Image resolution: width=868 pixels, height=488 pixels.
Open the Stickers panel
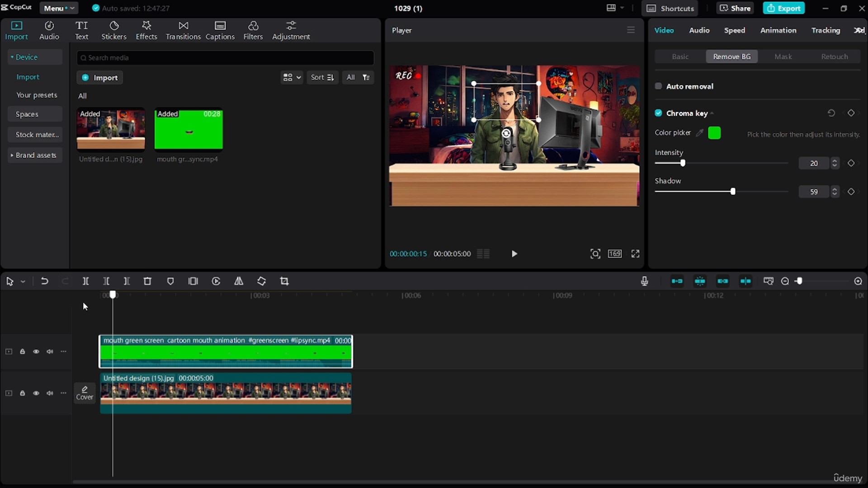114,30
